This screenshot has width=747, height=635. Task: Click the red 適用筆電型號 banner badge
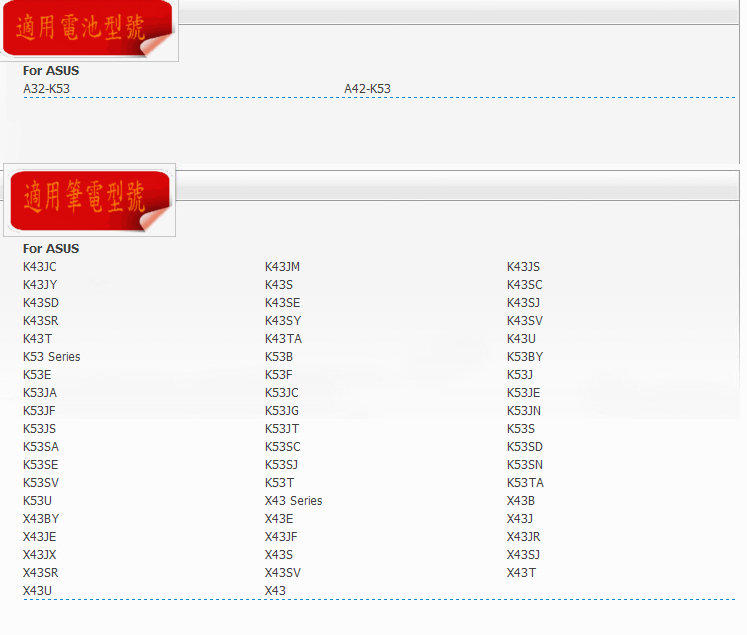pyautogui.click(x=90, y=201)
